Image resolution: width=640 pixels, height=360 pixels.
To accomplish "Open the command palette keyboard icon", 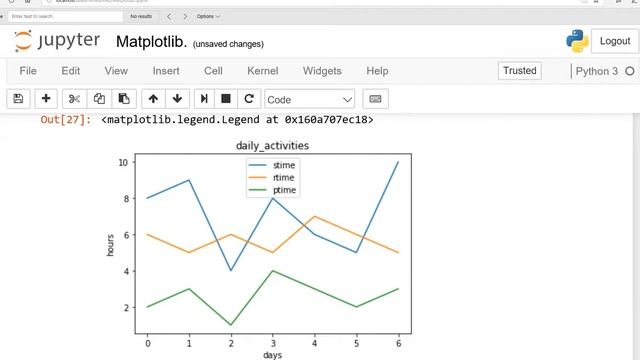I will click(376, 99).
